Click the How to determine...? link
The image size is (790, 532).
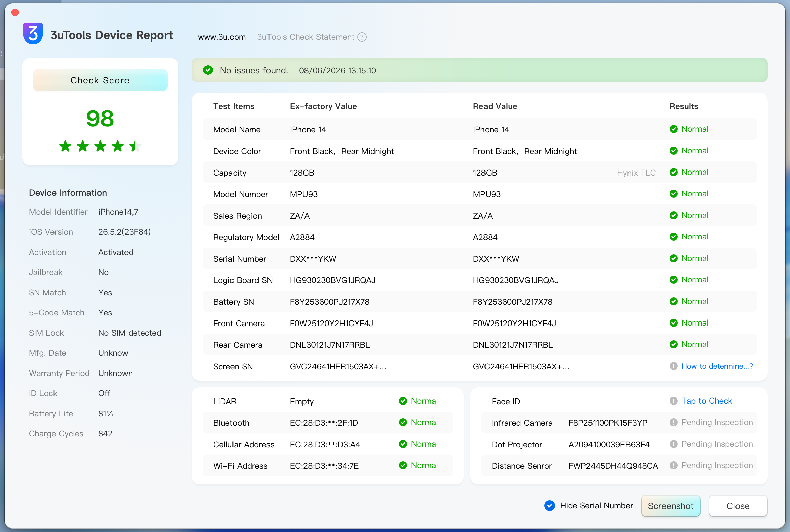[717, 366]
